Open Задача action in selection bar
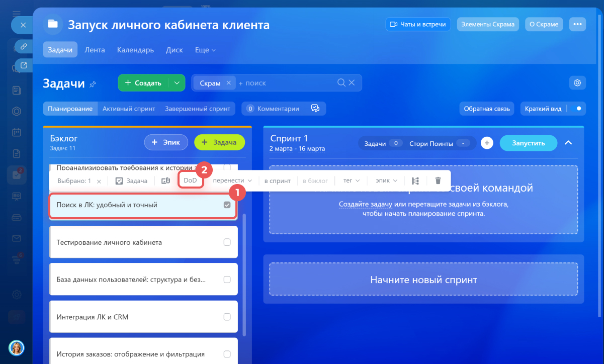 (131, 180)
